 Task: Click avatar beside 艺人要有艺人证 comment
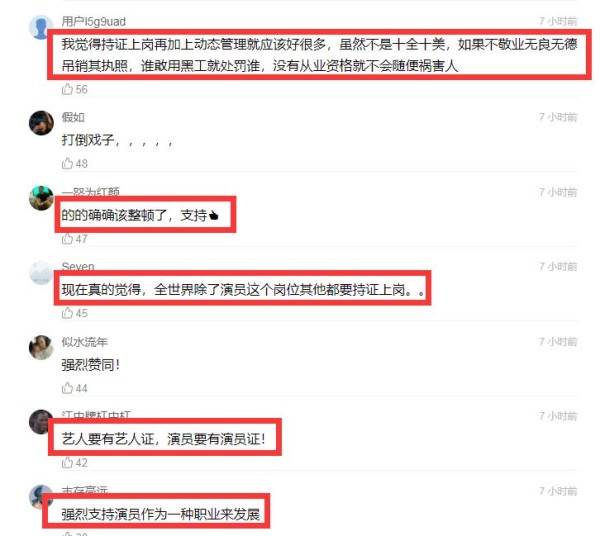[39, 422]
